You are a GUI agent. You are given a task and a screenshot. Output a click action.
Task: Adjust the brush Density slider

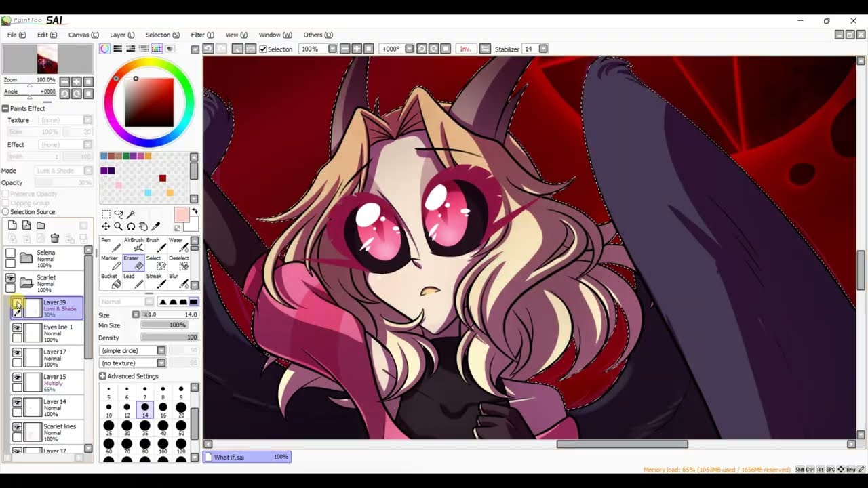point(170,338)
